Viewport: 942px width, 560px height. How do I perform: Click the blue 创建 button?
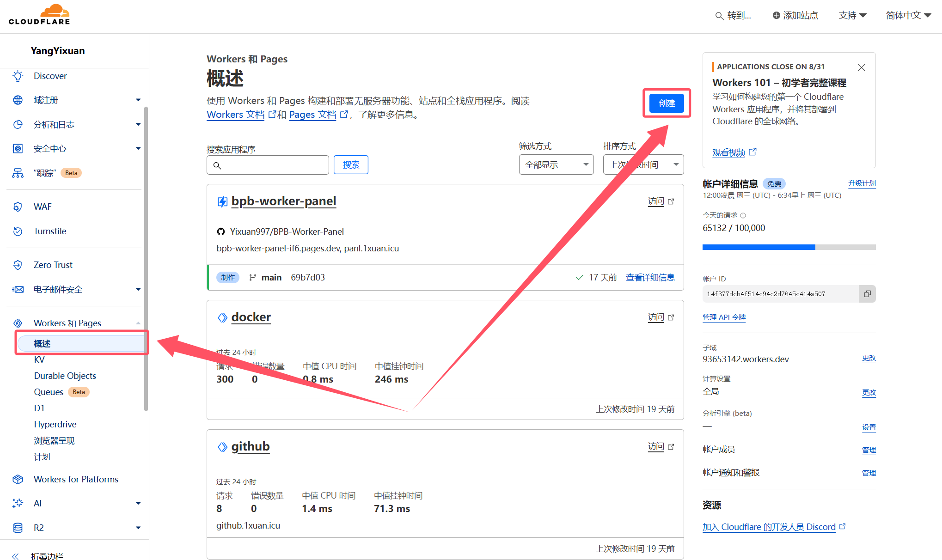coord(667,103)
